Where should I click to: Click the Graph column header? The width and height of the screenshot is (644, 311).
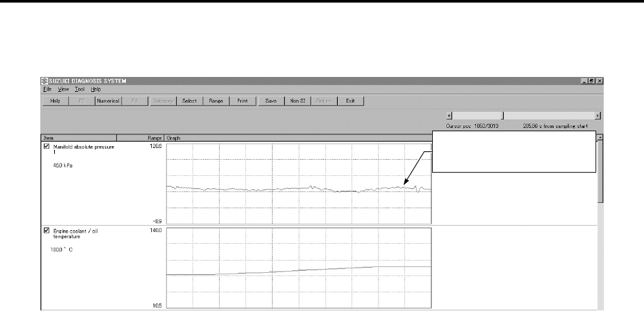(298, 138)
